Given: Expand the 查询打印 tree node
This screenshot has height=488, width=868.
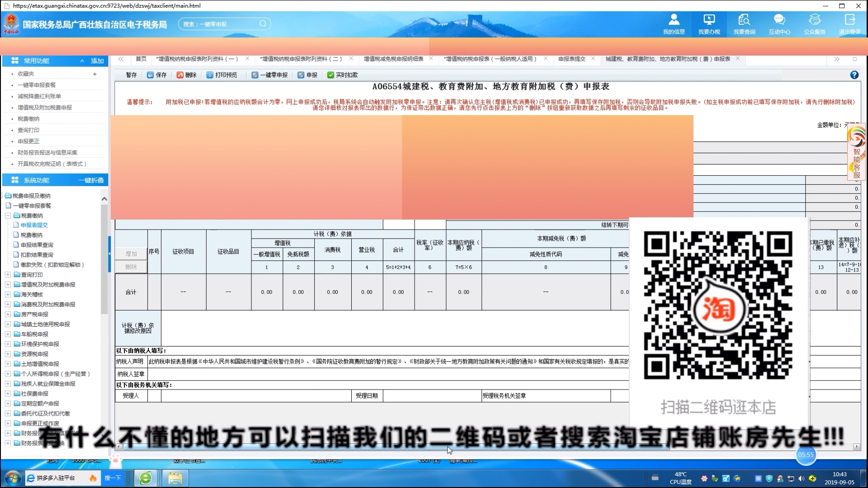Looking at the screenshot, I should [x=8, y=275].
